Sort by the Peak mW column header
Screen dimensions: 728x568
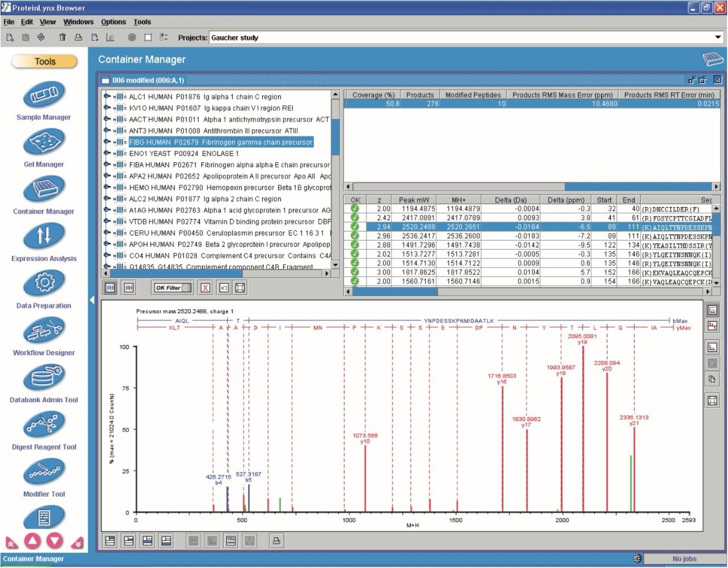tap(414, 200)
